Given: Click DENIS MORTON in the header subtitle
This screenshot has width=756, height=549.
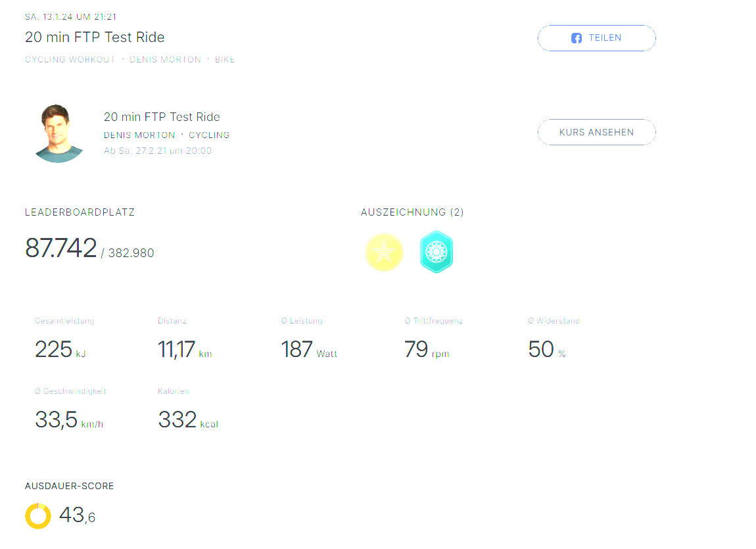Looking at the screenshot, I should click(165, 60).
